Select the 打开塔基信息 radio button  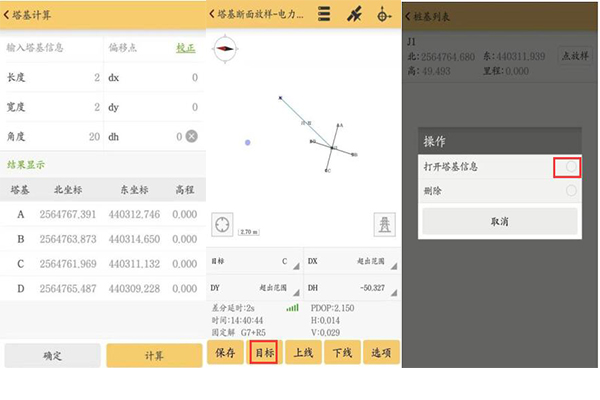tap(571, 166)
